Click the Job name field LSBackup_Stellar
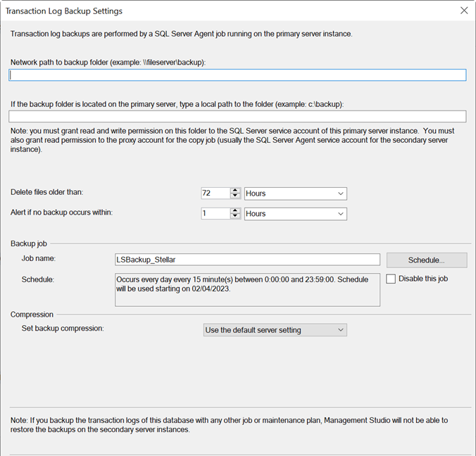 coord(247,260)
